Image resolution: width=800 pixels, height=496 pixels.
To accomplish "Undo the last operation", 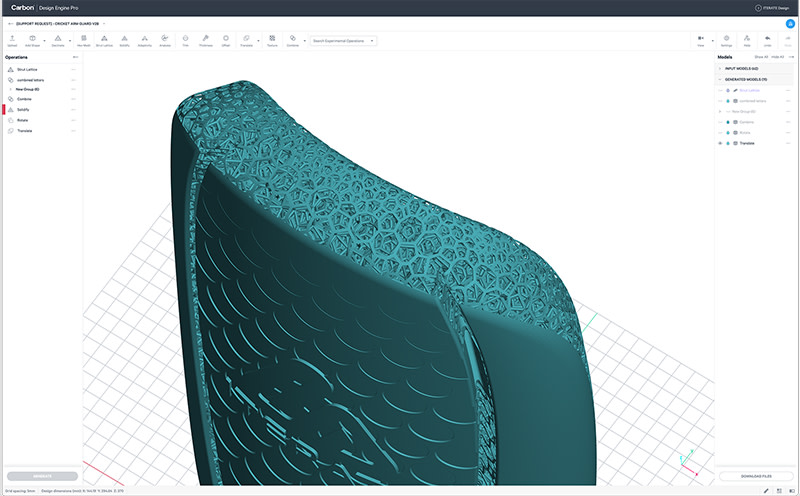I will click(x=767, y=41).
